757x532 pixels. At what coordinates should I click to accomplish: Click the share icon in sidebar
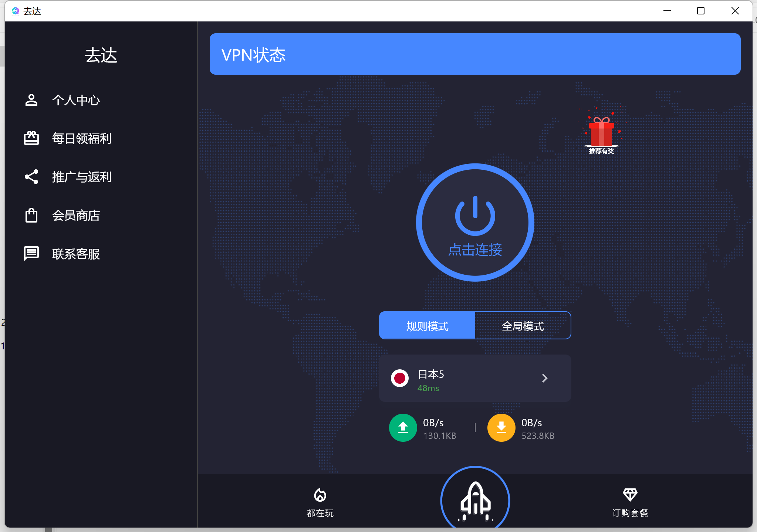click(x=31, y=177)
